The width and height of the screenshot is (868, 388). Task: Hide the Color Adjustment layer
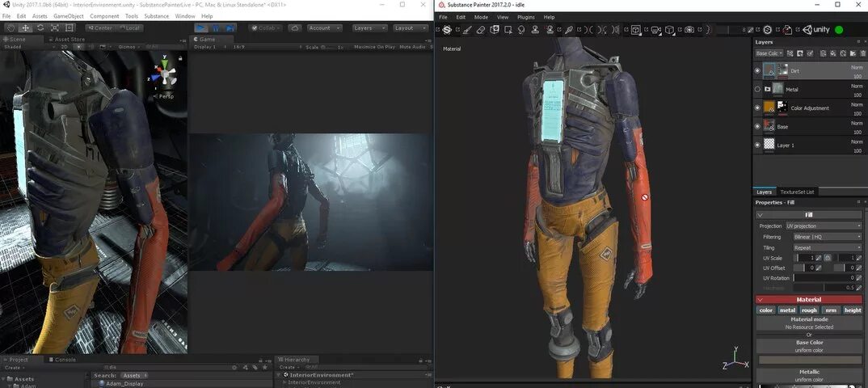758,108
